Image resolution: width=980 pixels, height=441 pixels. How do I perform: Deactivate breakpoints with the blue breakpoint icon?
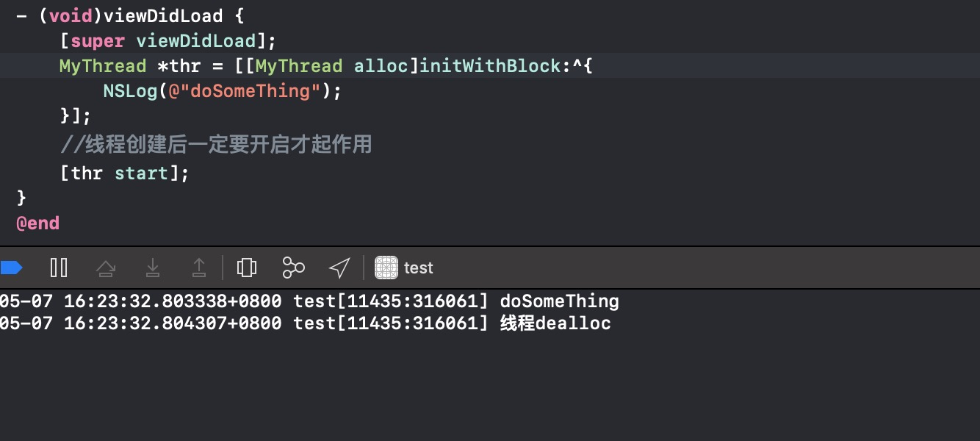[10, 268]
